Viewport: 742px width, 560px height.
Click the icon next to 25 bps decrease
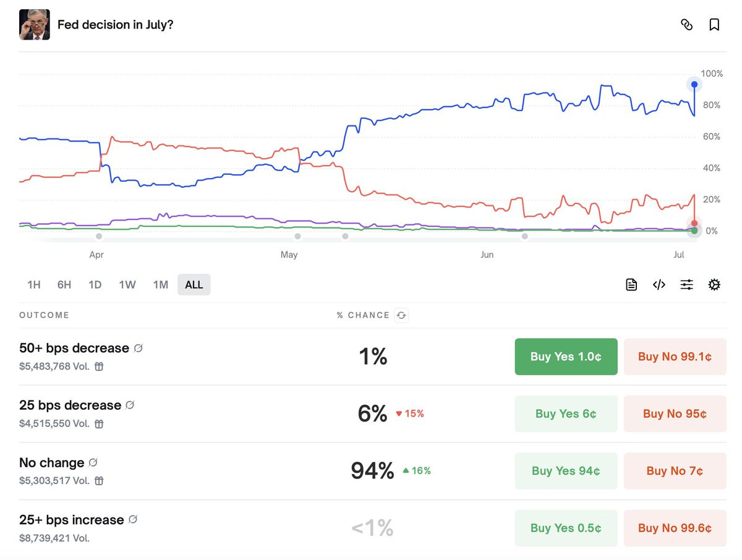pos(130,405)
